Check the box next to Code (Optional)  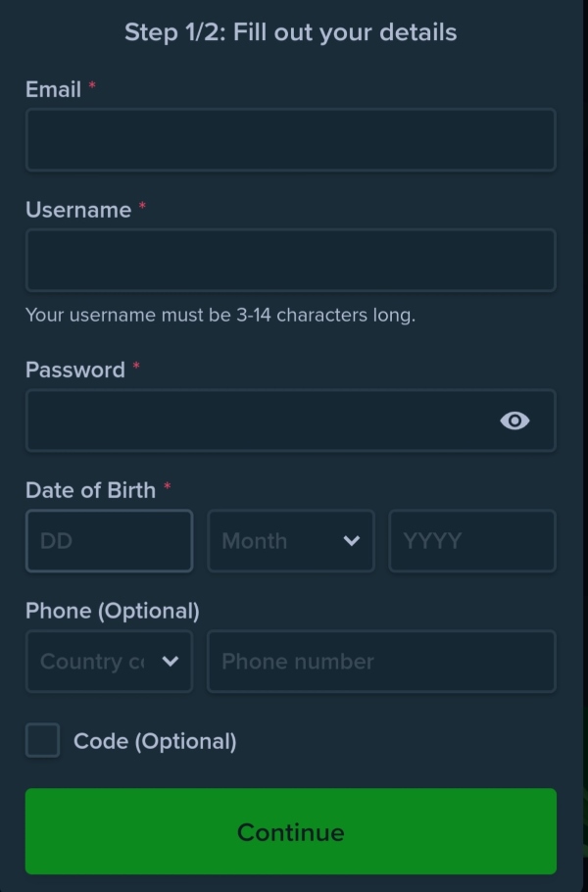[42, 741]
